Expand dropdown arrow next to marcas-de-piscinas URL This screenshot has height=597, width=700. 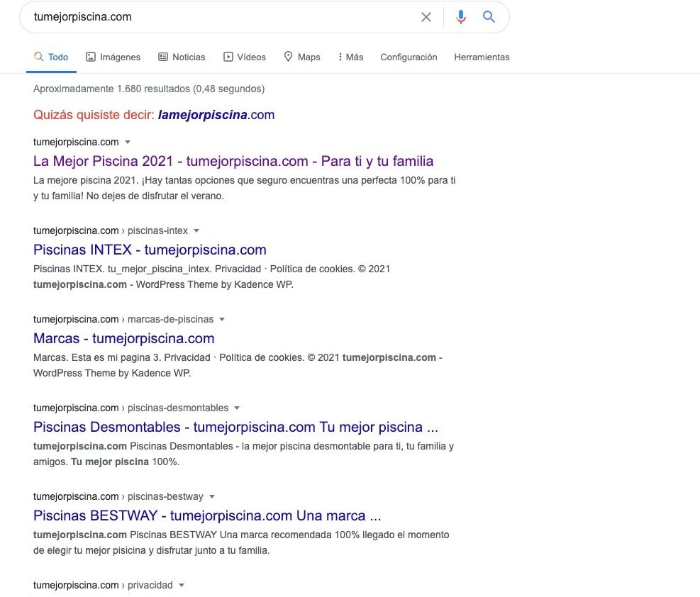(x=222, y=320)
